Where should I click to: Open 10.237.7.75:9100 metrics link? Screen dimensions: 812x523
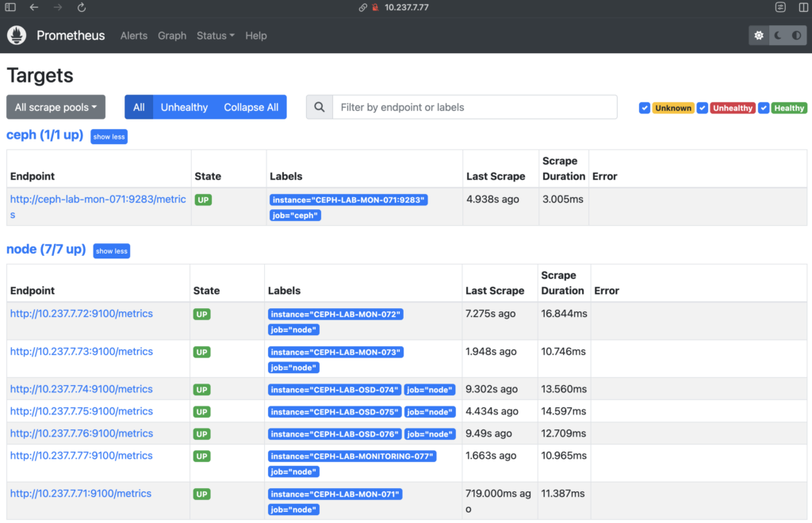[82, 411]
